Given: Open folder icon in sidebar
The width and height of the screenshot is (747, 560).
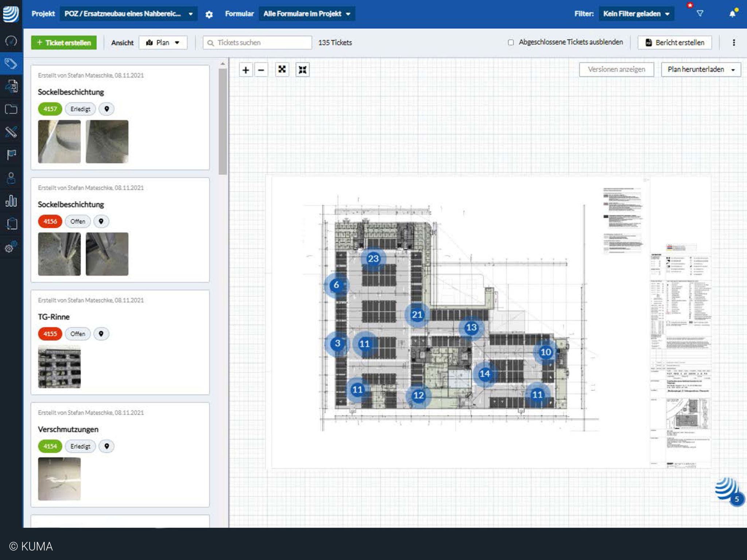Looking at the screenshot, I should pos(11,109).
